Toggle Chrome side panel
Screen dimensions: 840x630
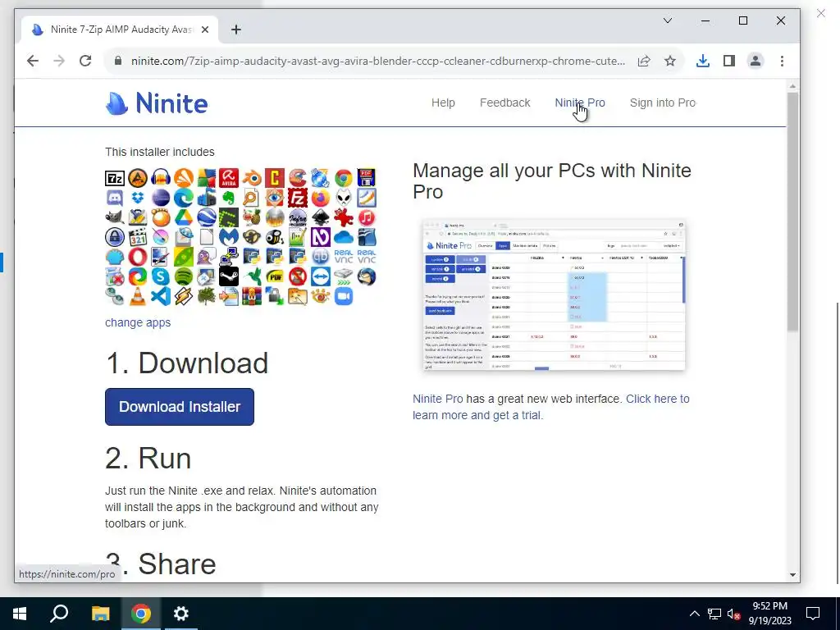tap(729, 61)
